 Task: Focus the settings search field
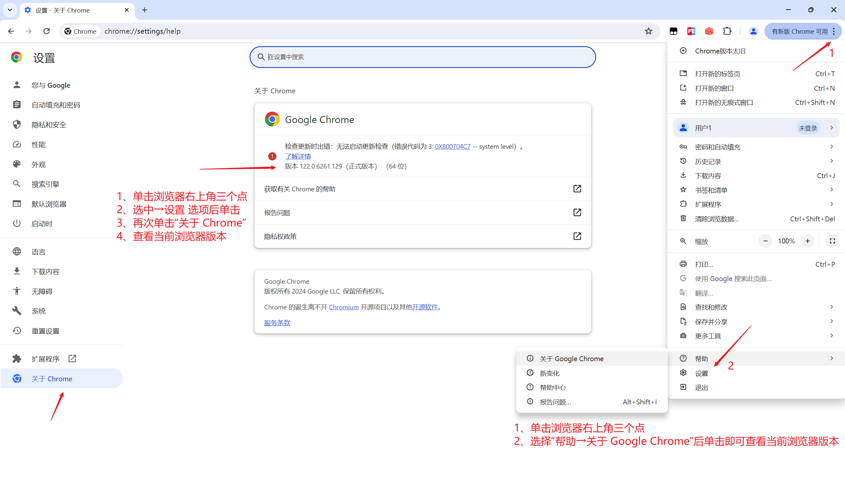coord(422,57)
